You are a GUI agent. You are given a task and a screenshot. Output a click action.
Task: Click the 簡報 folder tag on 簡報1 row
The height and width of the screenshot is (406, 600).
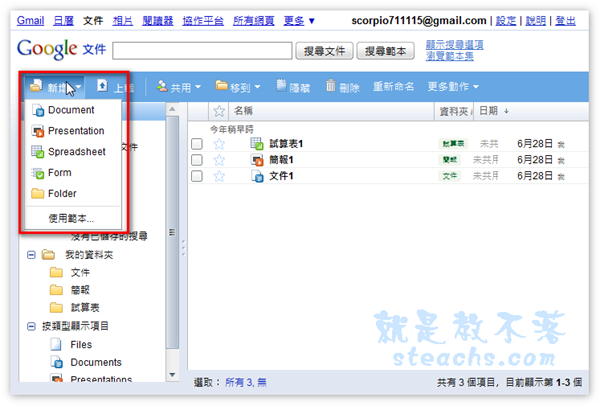(450, 160)
